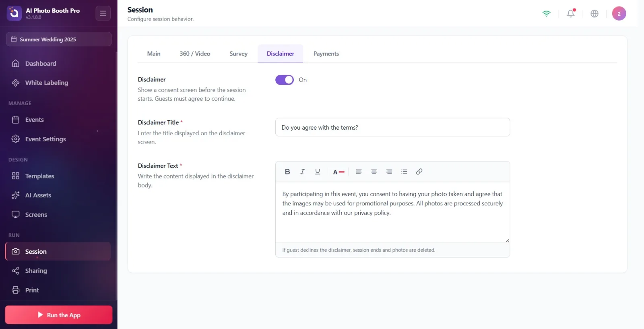Click the text area resize handle
Screen dimensions: 644x329
coord(508,240)
